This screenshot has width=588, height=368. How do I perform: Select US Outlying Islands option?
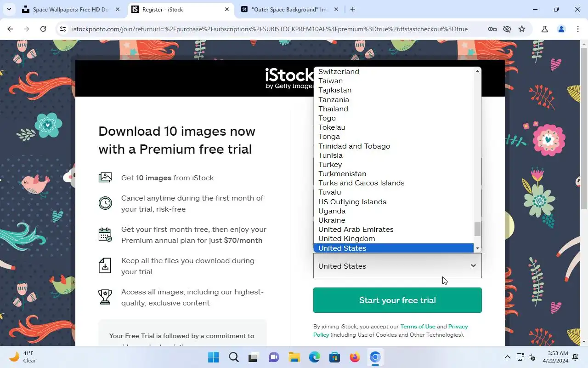click(x=394, y=202)
